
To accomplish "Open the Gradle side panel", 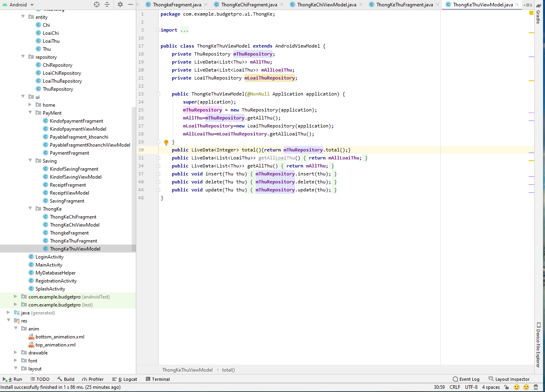I will coord(539,14).
